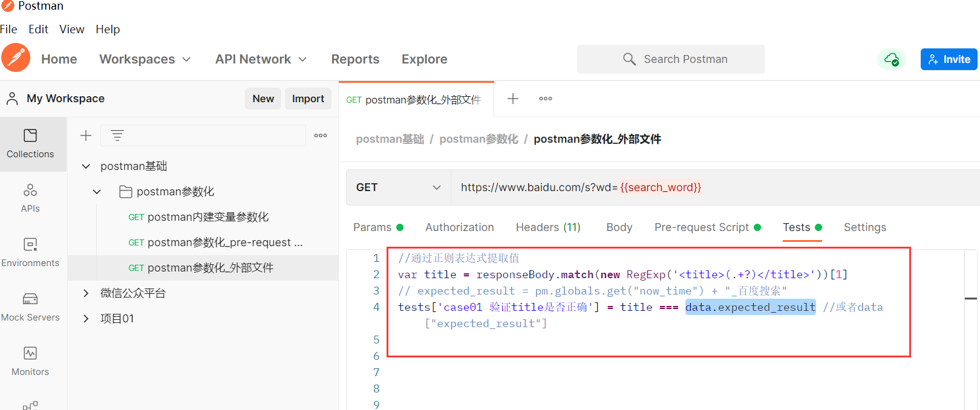This screenshot has width=980, height=410.
Task: Open collections more options menu
Action: (x=321, y=135)
